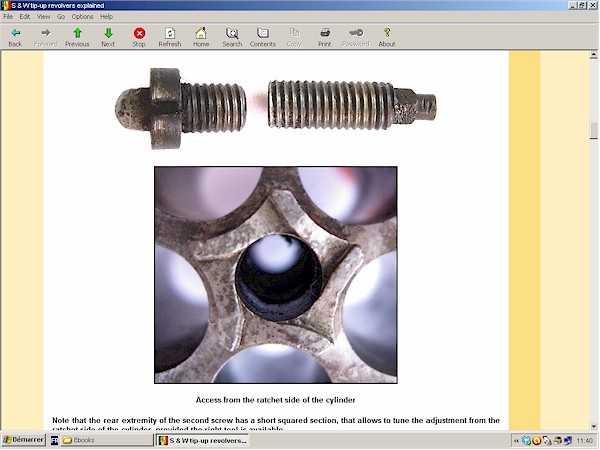Expand hidden tray icons with double chevron
600x450 pixels.
[x=516, y=441]
